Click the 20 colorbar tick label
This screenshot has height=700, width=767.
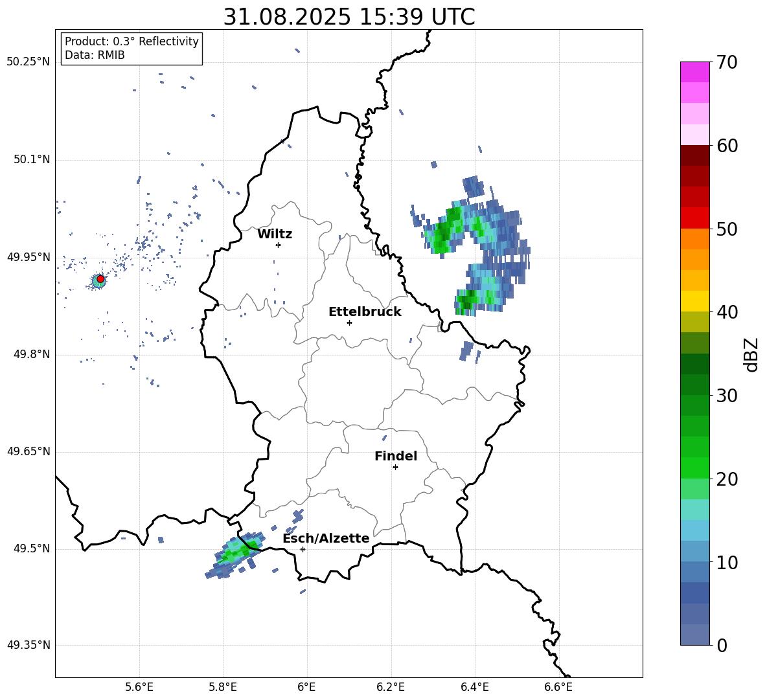click(727, 479)
